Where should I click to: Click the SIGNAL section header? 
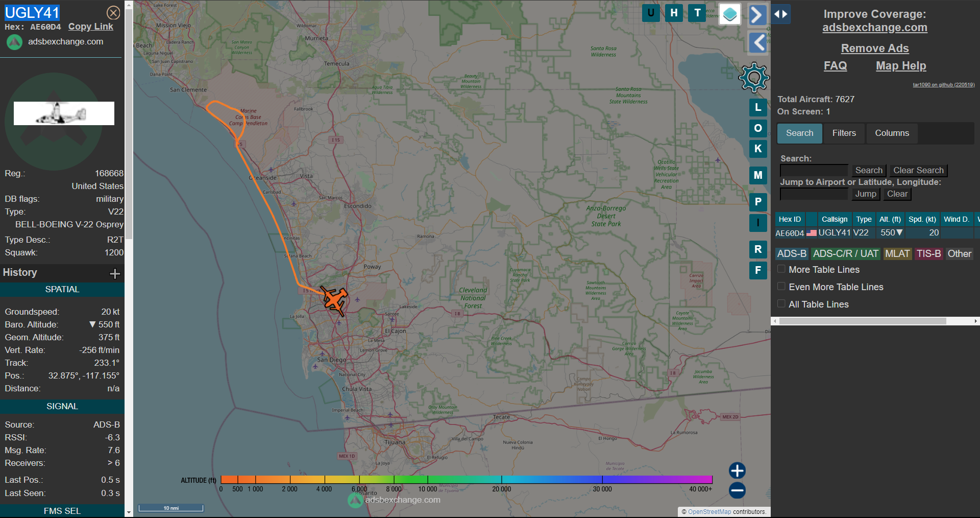[62, 407]
